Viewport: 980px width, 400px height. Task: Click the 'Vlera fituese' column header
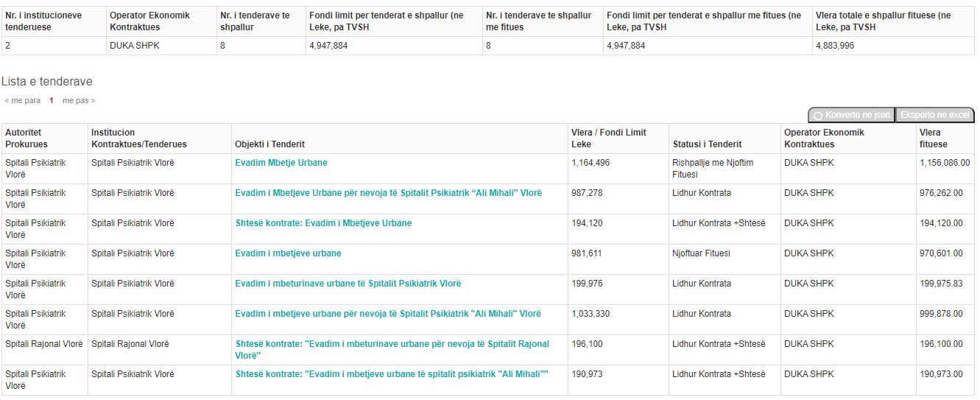[934, 138]
